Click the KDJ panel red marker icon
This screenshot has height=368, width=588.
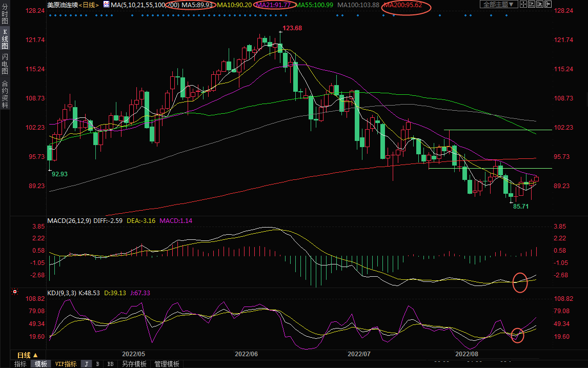[x=15, y=293]
